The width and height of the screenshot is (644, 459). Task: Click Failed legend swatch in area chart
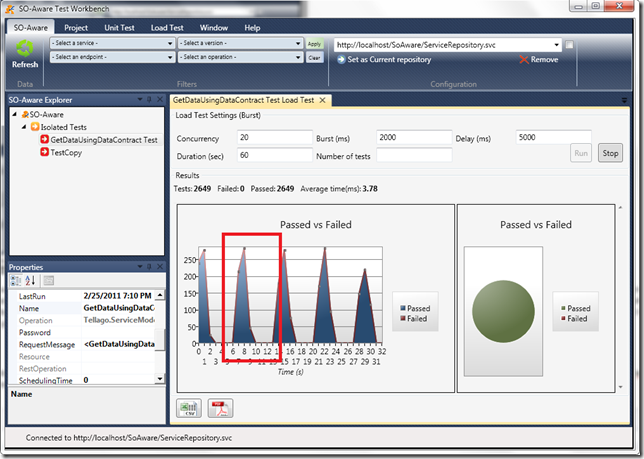[x=403, y=318]
